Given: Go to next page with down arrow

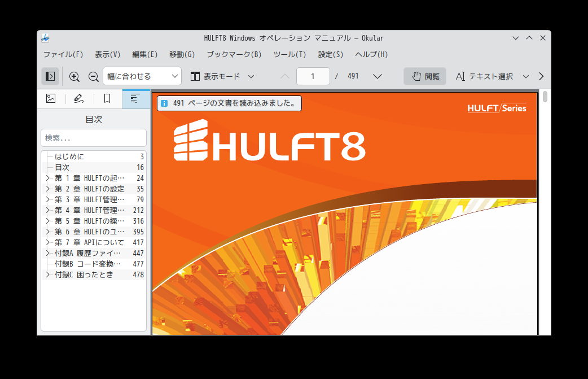Looking at the screenshot, I should coord(378,76).
